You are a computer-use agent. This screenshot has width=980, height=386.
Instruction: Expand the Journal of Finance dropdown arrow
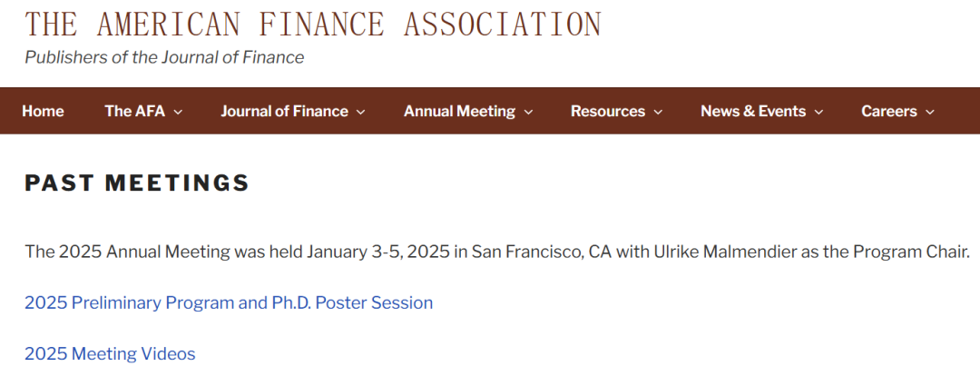(x=360, y=112)
